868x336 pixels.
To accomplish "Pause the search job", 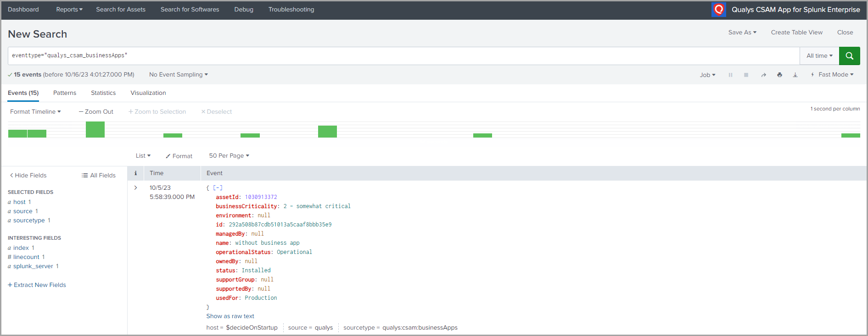I will click(x=730, y=75).
